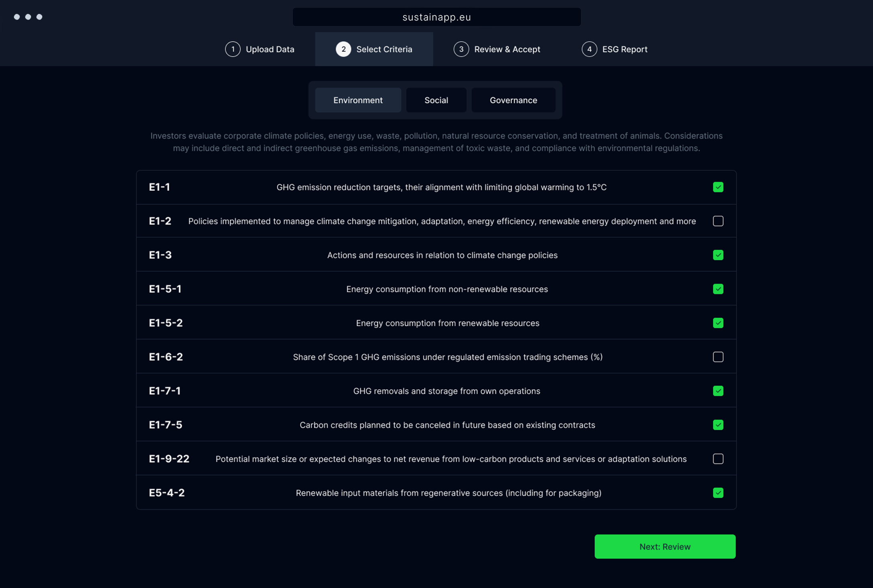Uncheck E1-3 actions and resources checkbox
Viewport: 873px width, 588px height.
718,255
